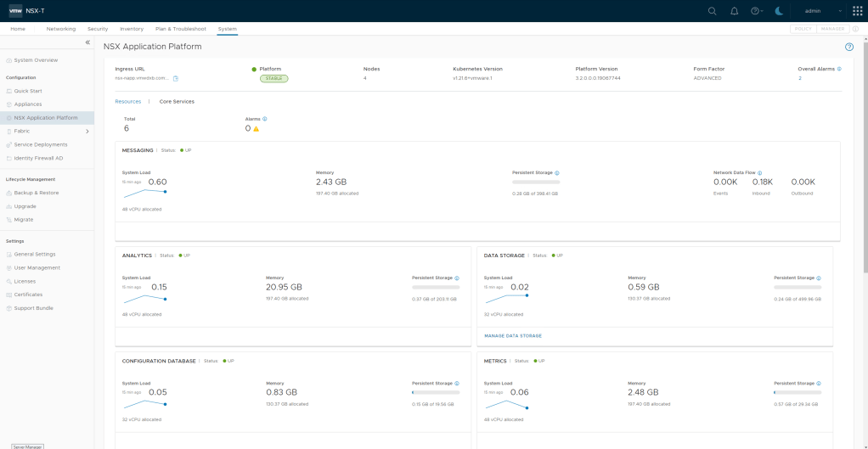Switch to Manager mode
Screen dimensions: 868x449
point(831,29)
